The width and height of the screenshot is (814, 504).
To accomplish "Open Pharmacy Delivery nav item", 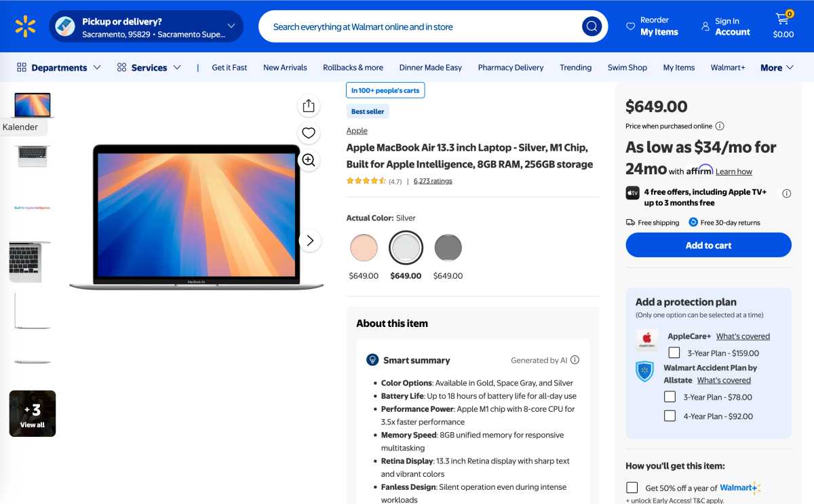I will (511, 67).
